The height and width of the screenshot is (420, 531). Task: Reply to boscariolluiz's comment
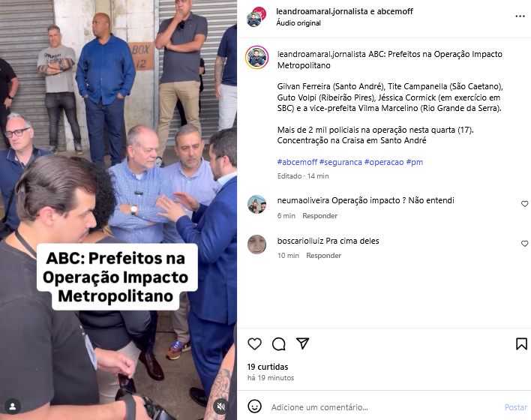point(323,256)
